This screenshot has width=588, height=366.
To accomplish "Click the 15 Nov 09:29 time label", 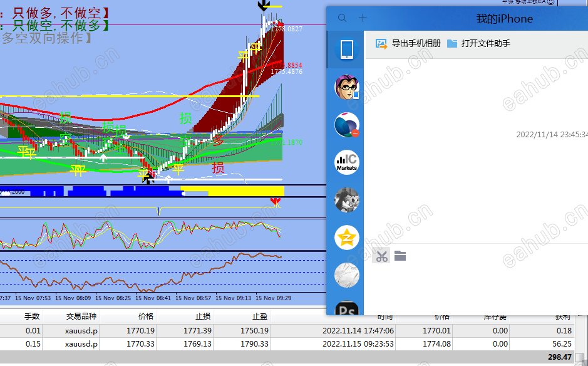I will tap(274, 298).
